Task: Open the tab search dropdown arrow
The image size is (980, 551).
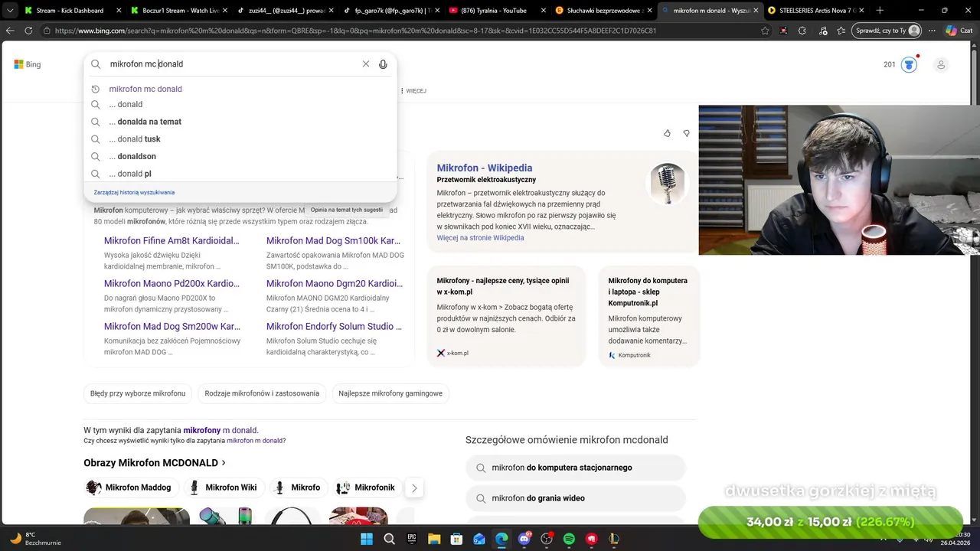Action: [x=10, y=11]
